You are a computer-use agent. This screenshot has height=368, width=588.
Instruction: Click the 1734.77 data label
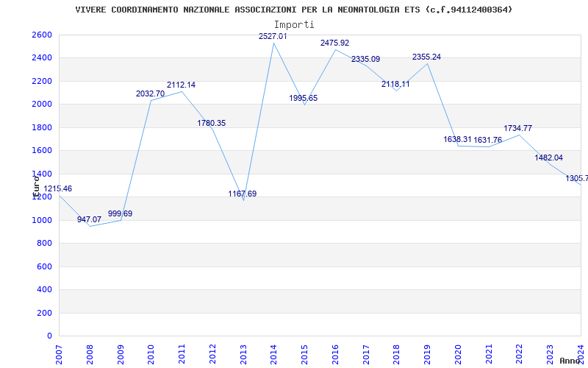[x=518, y=128]
